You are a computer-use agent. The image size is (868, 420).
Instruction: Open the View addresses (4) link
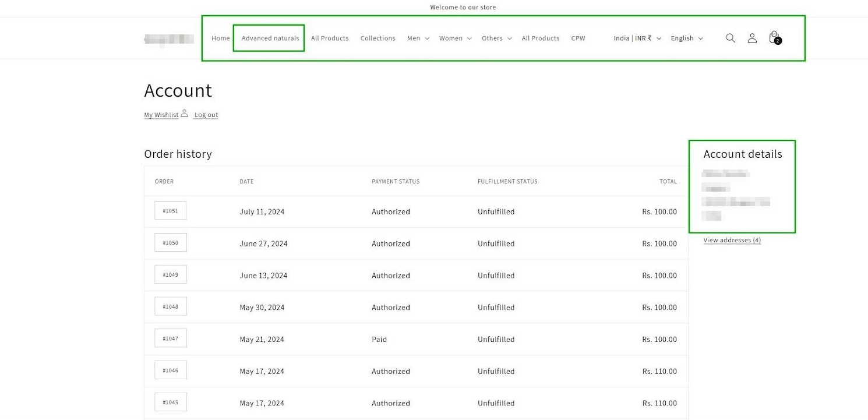tap(732, 240)
